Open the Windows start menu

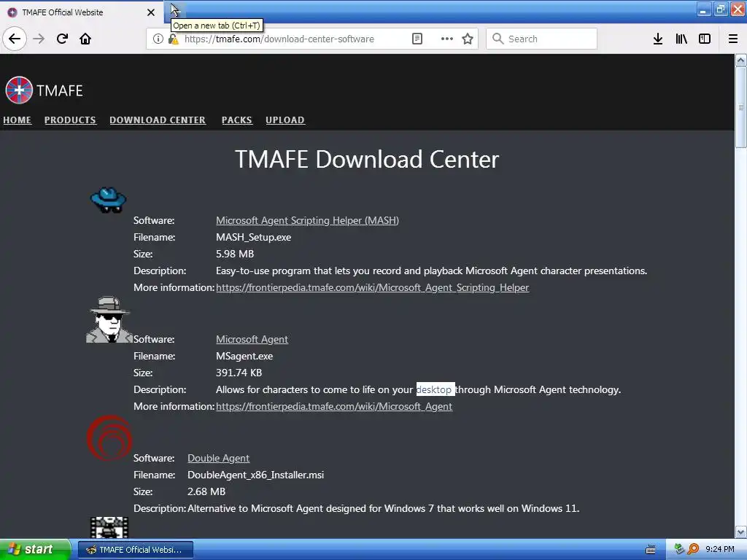click(x=35, y=550)
